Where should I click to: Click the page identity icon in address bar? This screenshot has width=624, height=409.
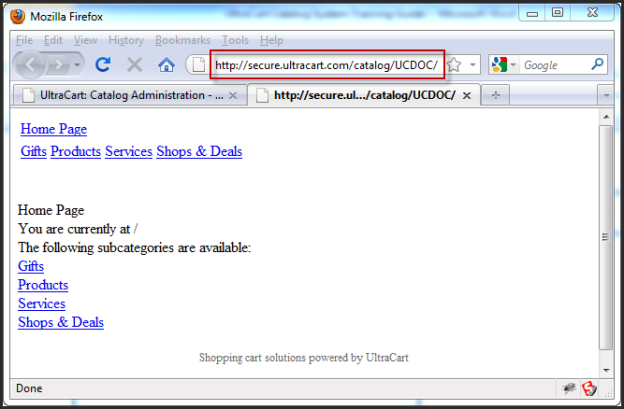click(x=199, y=64)
